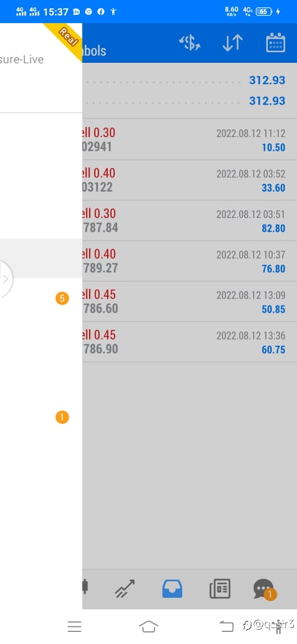Screen dimensions: 297x644
Task: Open the sell 0.30 trade with profit 10.50
Action: tap(190, 140)
